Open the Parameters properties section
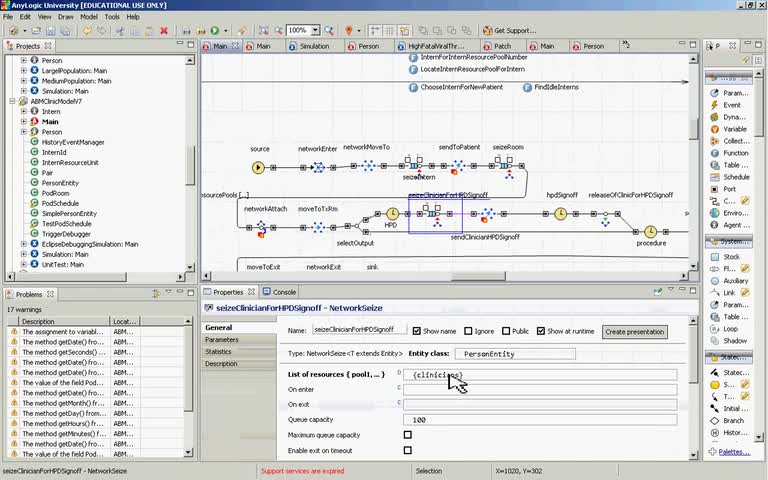Image resolution: width=768 pixels, height=480 pixels. pyautogui.click(x=239, y=339)
